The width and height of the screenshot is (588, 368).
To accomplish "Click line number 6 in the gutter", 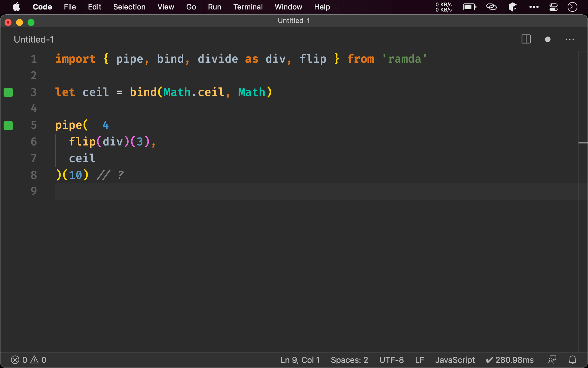I will tap(34, 142).
